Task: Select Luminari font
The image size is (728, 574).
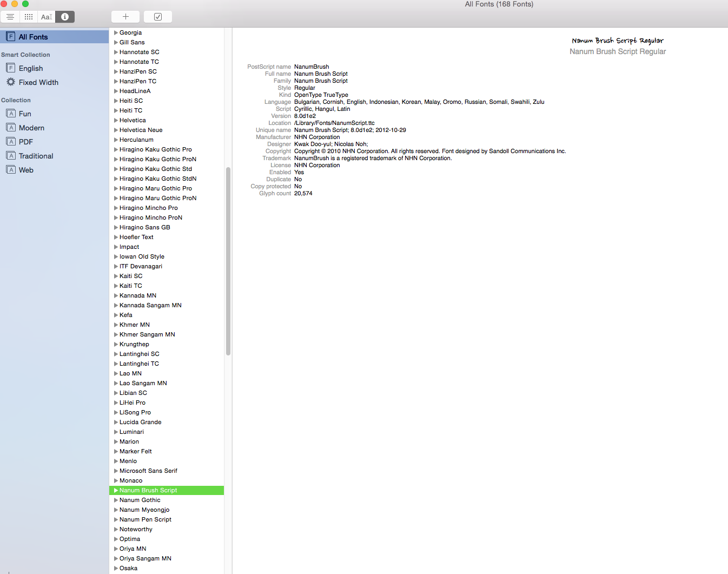Action: [x=131, y=432]
